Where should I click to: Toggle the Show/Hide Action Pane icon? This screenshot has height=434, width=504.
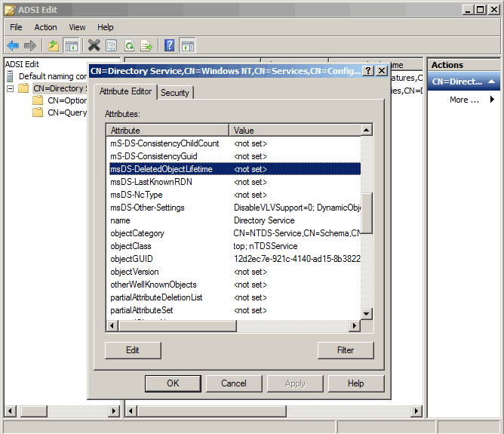pyautogui.click(x=188, y=45)
